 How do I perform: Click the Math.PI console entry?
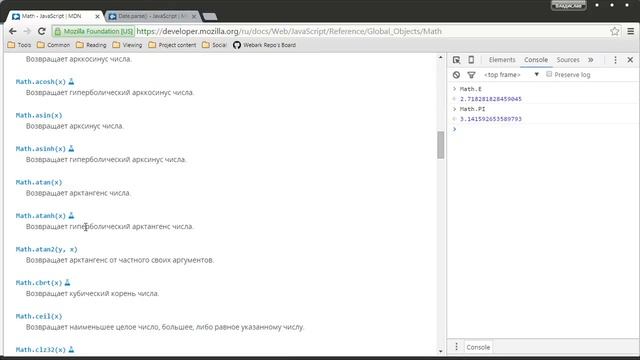tap(472, 109)
